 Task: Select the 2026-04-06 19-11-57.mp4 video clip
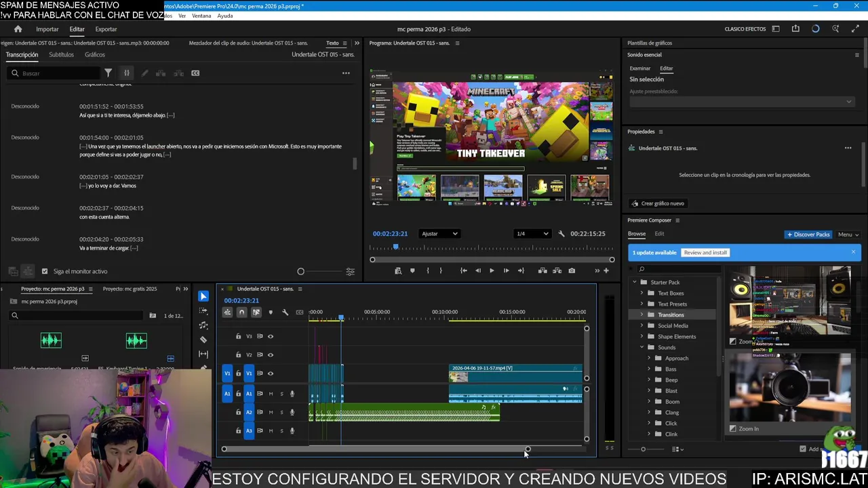[515, 373]
